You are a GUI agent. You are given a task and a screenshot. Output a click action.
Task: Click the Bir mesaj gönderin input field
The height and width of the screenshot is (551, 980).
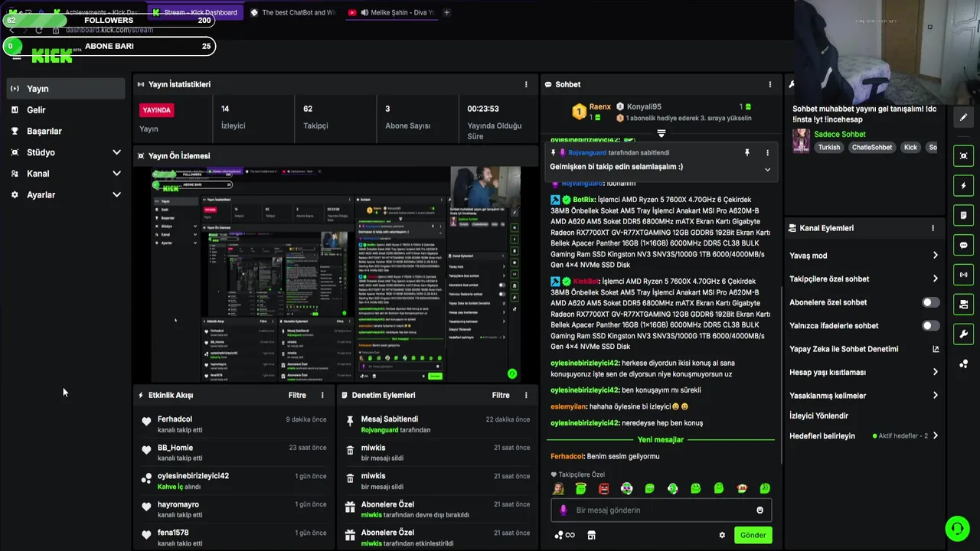[661, 510]
